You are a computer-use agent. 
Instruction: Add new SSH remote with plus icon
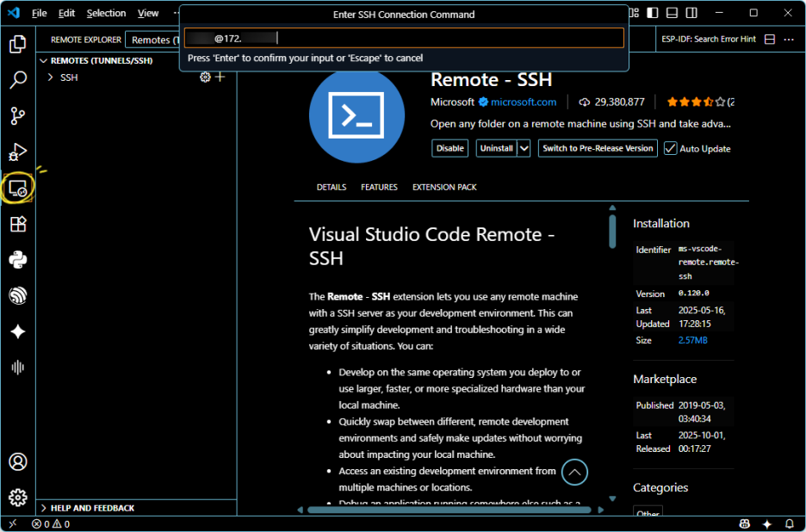pos(220,77)
